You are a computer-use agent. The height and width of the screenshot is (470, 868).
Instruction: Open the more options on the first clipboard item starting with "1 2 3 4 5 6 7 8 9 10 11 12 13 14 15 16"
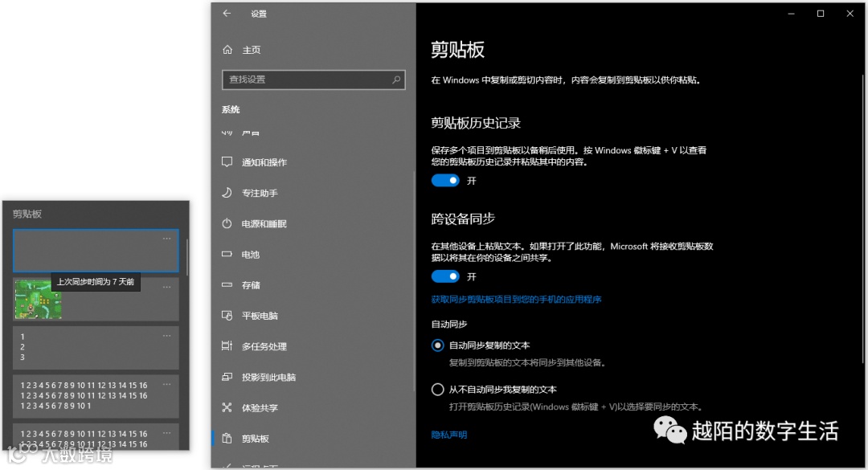166,384
